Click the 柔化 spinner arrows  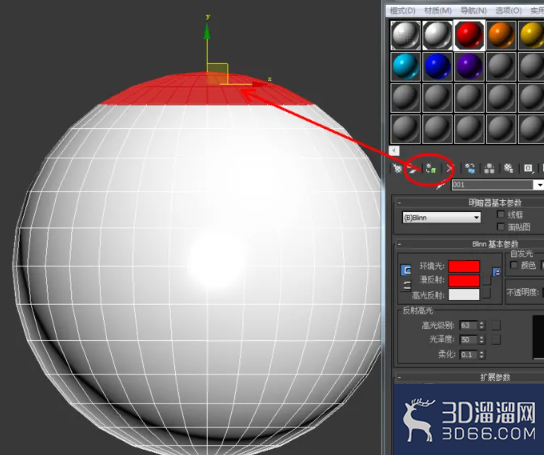tap(482, 354)
